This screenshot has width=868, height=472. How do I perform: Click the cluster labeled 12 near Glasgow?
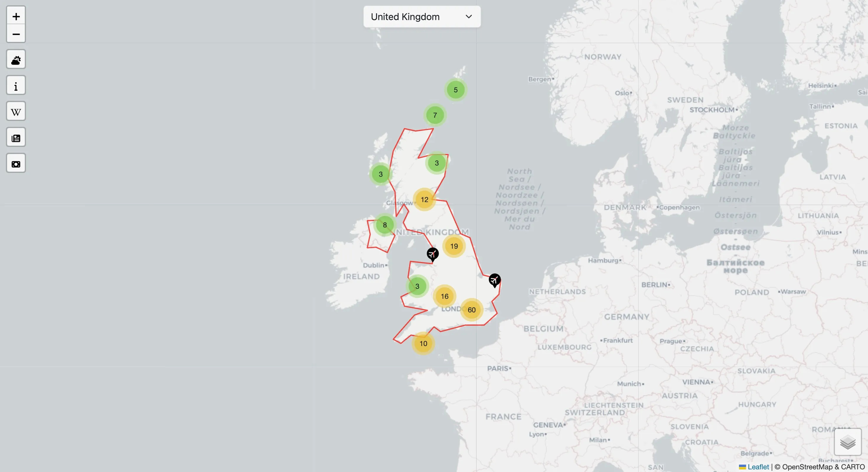point(424,199)
